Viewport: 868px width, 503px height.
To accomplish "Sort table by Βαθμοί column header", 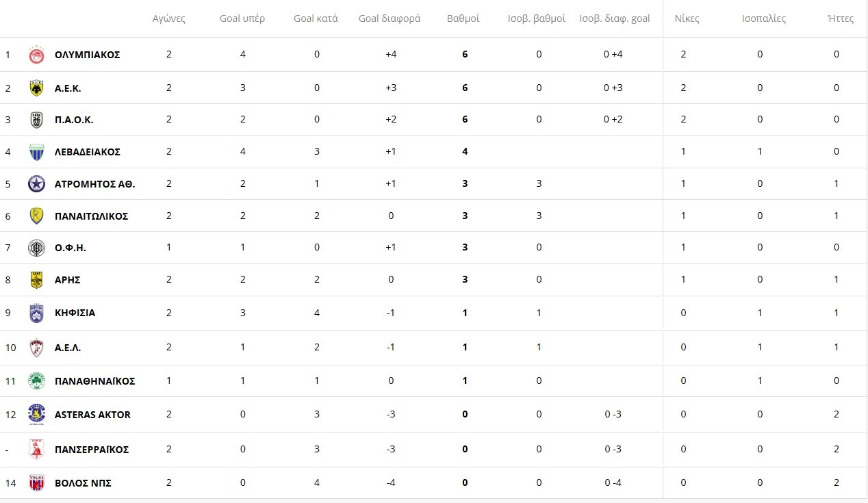I will point(463,18).
